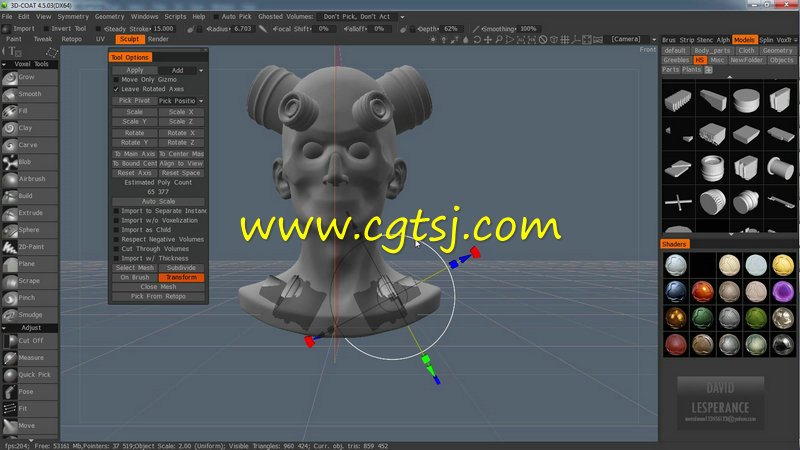
Task: Select the Build tool
Action: coord(30,196)
